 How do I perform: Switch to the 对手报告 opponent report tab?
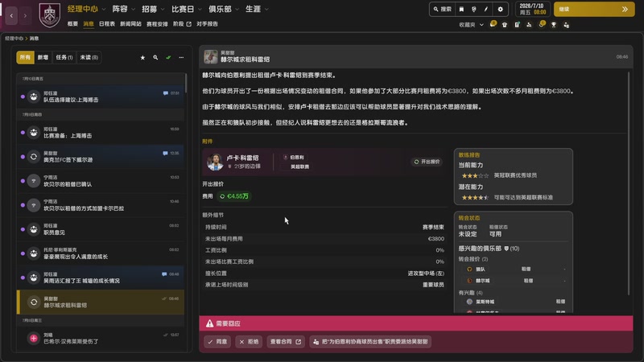(207, 24)
